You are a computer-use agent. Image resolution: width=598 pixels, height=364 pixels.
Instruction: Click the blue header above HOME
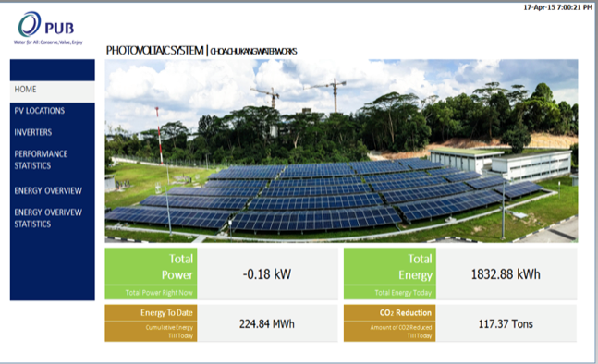point(53,69)
